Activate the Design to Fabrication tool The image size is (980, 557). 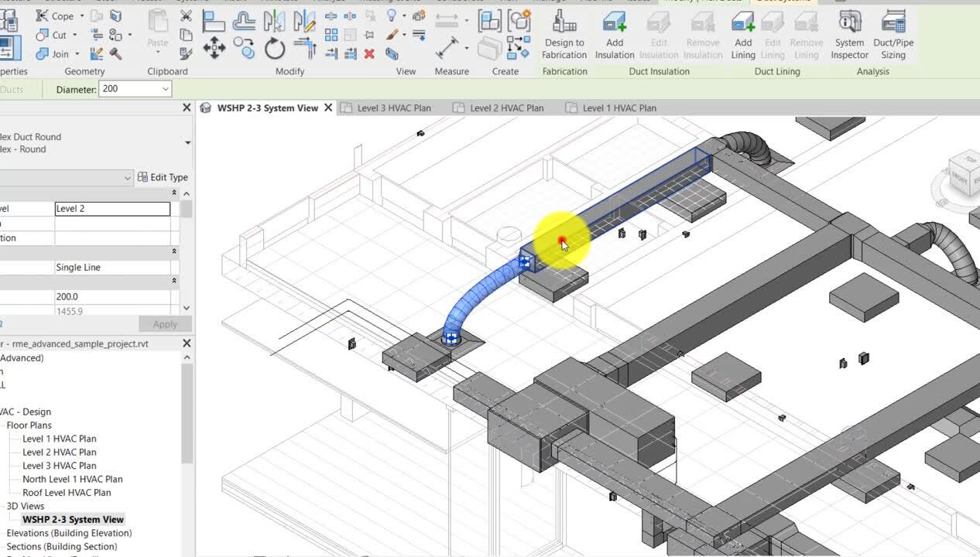pyautogui.click(x=564, y=35)
